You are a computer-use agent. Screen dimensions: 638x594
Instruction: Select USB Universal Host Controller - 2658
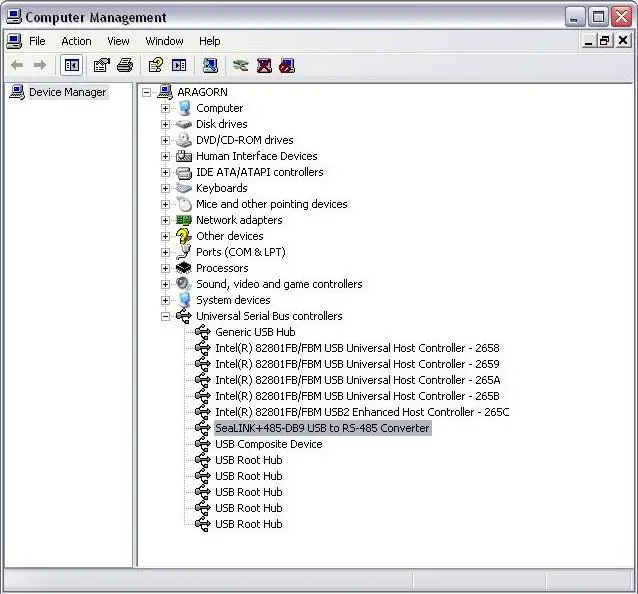pos(357,348)
